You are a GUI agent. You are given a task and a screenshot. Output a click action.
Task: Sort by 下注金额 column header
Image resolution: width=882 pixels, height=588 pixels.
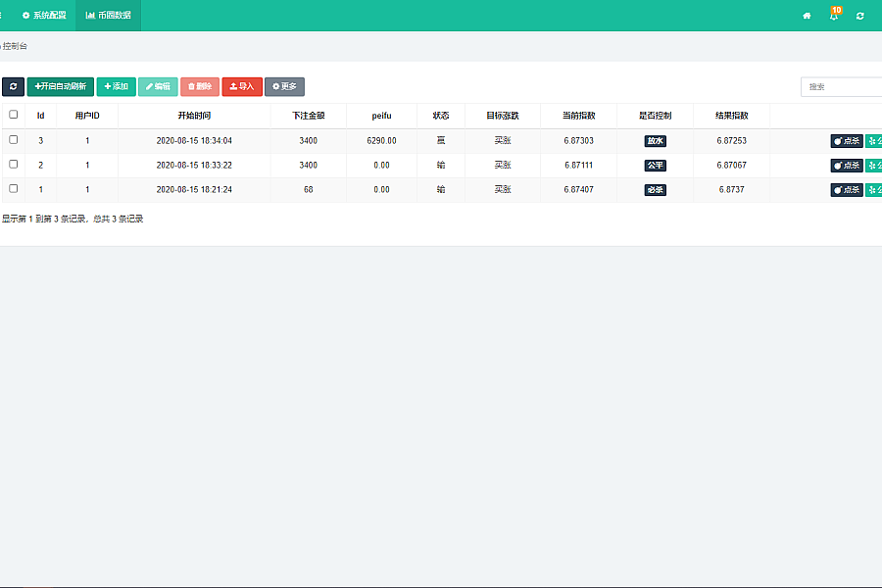click(x=308, y=116)
